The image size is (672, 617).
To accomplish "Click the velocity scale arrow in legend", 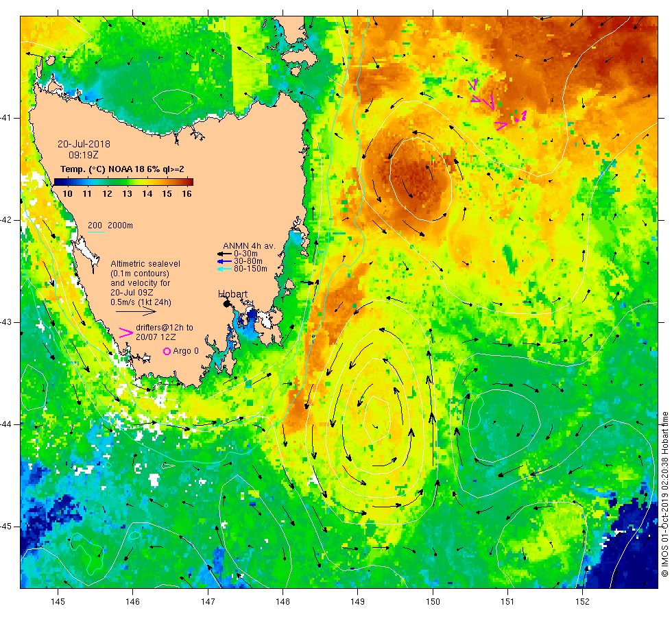I will (136, 311).
